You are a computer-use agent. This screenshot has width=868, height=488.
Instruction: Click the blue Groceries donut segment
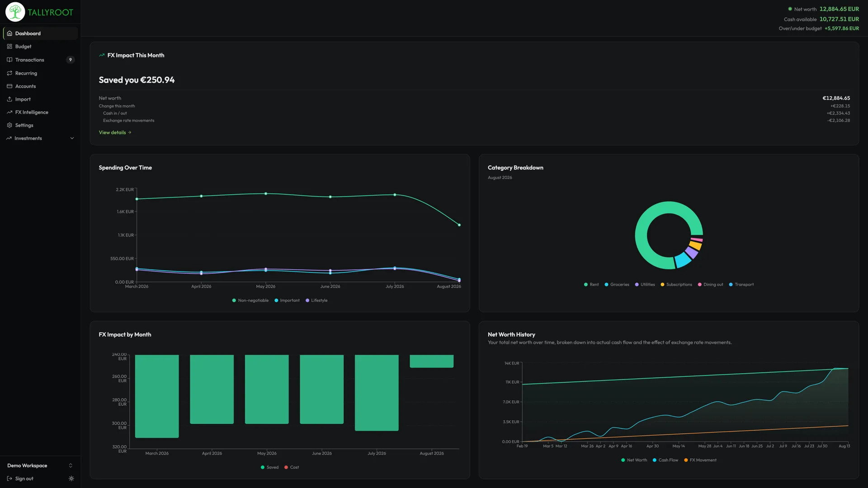click(x=682, y=260)
